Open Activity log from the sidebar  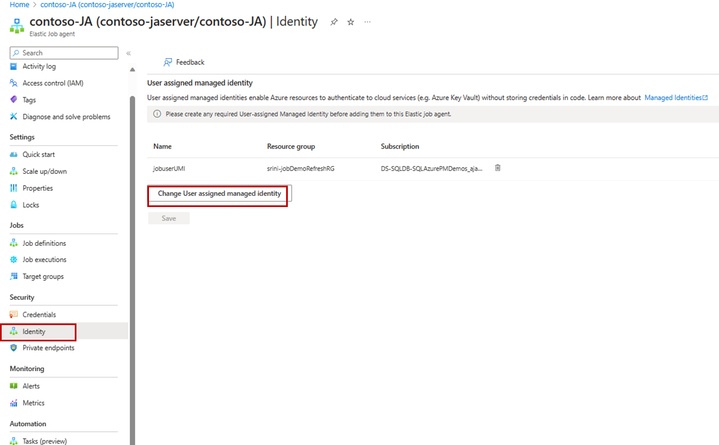(39, 67)
